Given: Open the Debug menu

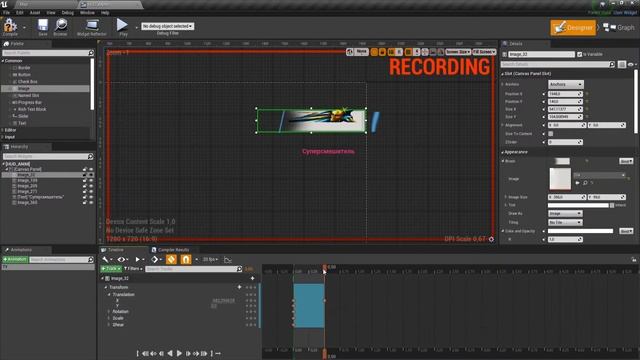Looking at the screenshot, I should (x=68, y=13).
